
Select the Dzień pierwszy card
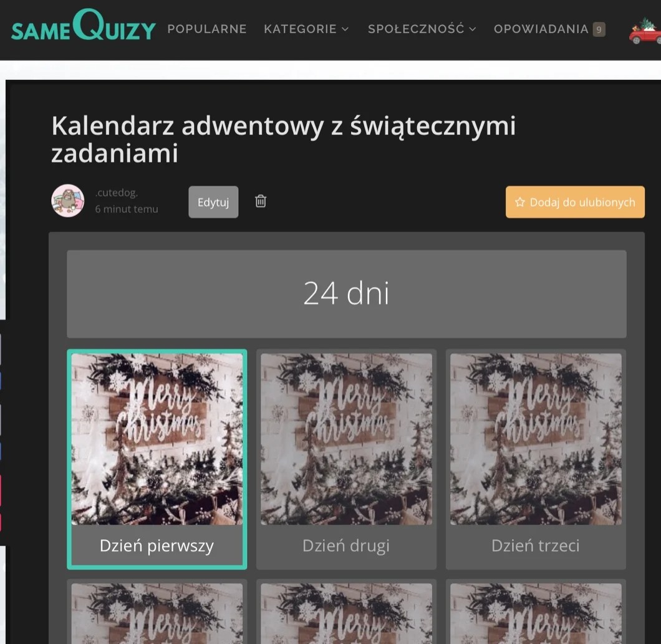(157, 459)
